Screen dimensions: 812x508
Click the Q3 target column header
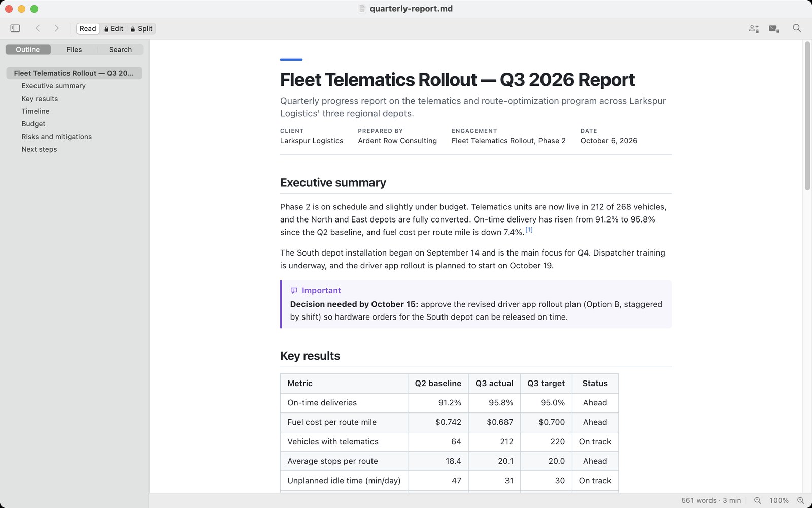[546, 384]
